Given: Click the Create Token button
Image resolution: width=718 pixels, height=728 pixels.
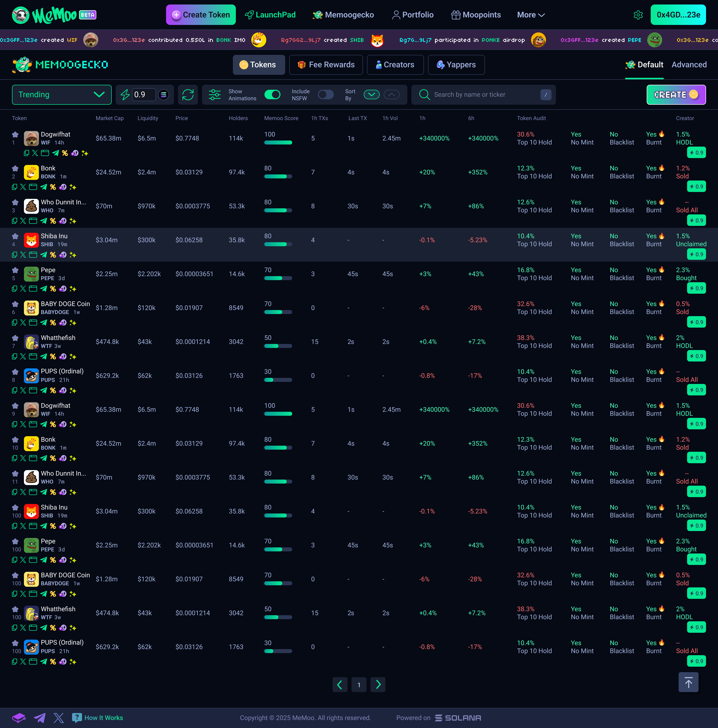Looking at the screenshot, I should [x=201, y=15].
